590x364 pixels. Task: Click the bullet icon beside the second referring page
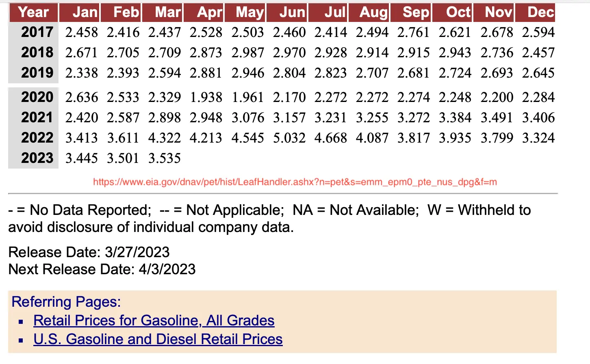click(x=21, y=340)
